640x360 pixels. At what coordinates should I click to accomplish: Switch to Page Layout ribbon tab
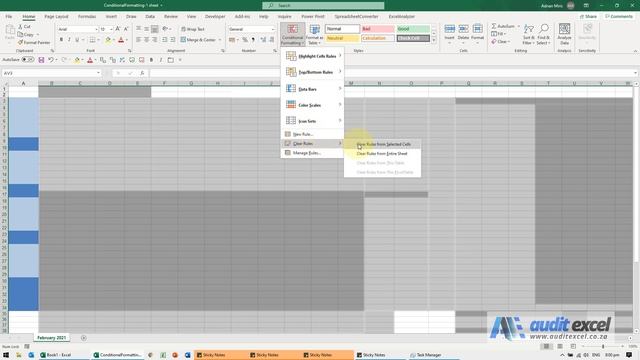[x=56, y=16]
